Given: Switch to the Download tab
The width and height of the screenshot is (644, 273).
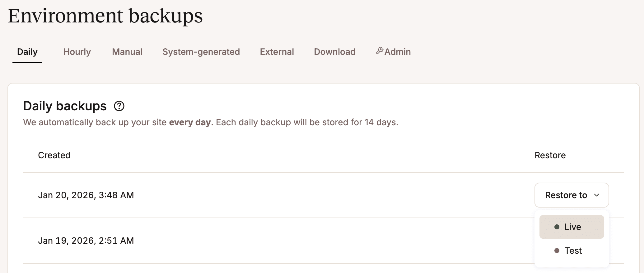Looking at the screenshot, I should (x=335, y=52).
